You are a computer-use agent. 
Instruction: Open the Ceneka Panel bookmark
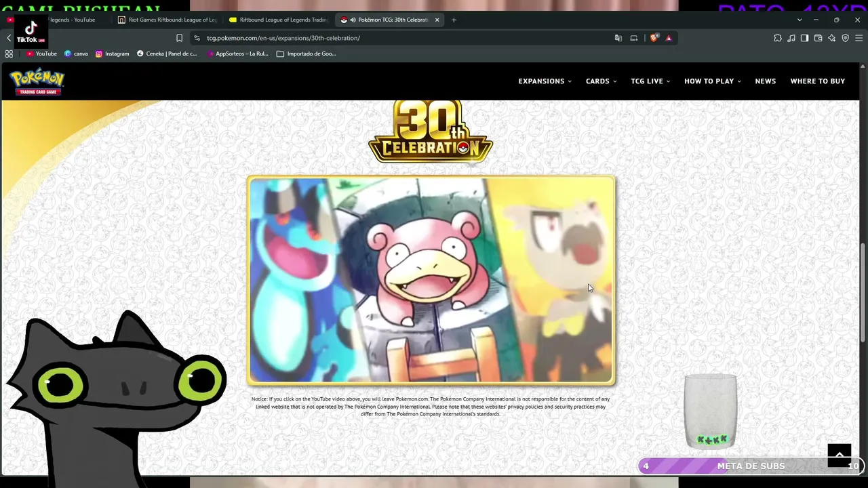point(166,54)
